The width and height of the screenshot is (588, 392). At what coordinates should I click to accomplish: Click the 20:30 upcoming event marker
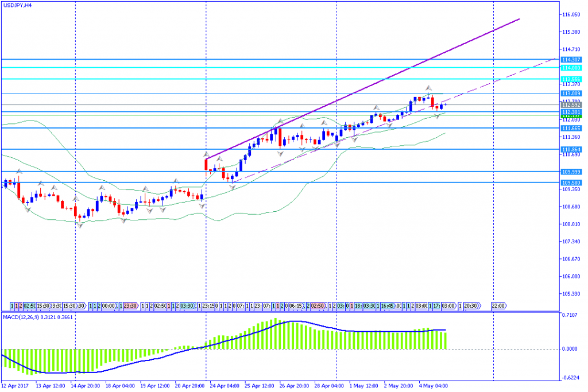471,306
